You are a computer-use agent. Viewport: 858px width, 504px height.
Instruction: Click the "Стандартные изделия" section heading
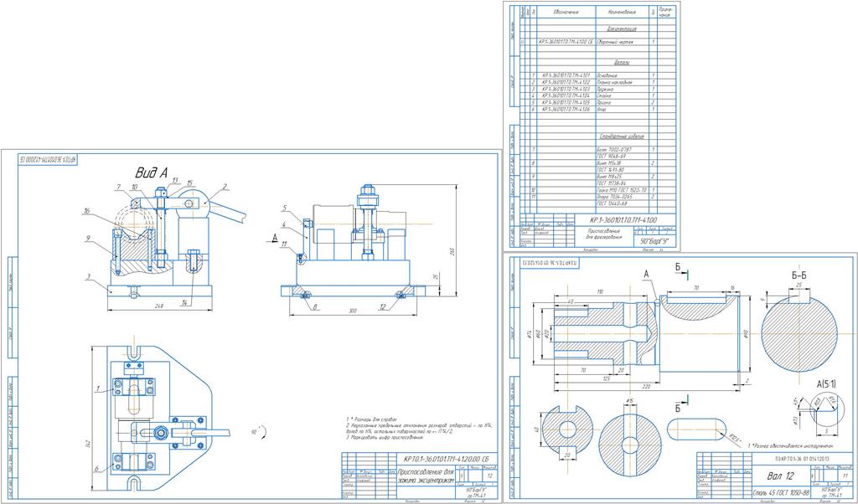pyautogui.click(x=622, y=136)
